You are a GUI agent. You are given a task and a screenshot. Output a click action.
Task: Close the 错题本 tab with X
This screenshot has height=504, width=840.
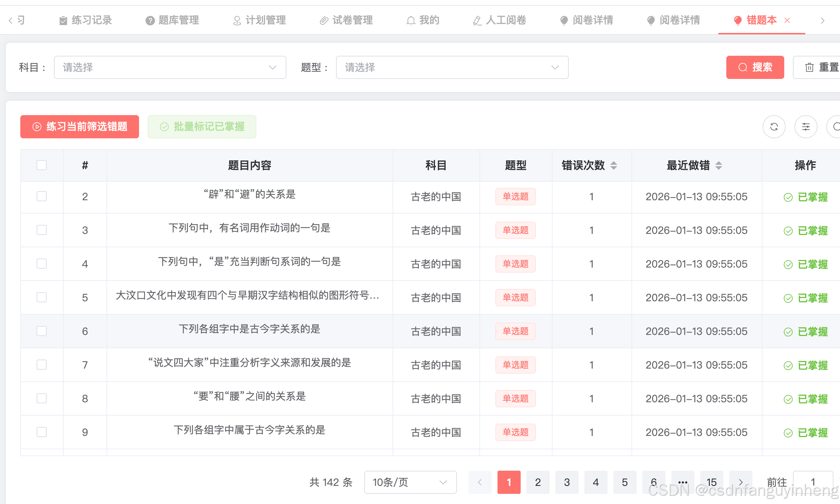coord(787,20)
